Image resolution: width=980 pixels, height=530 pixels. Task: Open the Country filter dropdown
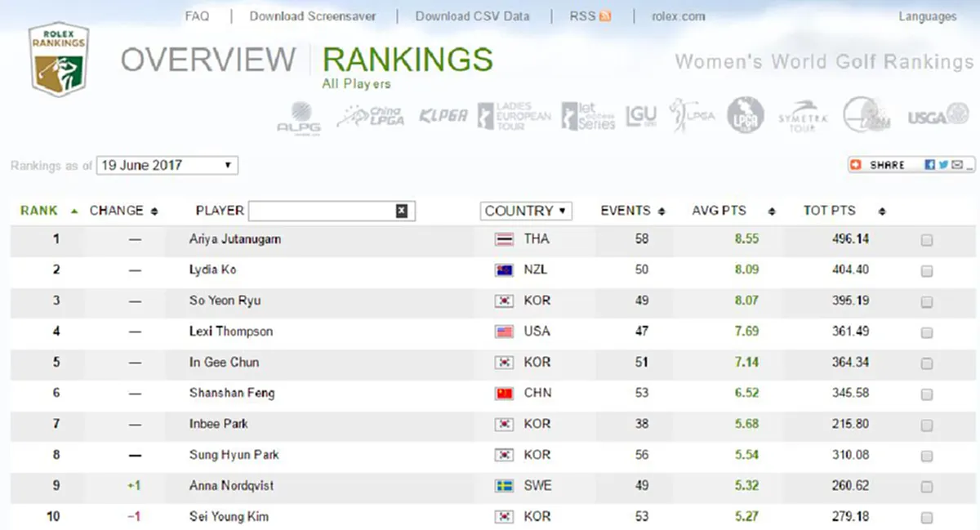(526, 211)
